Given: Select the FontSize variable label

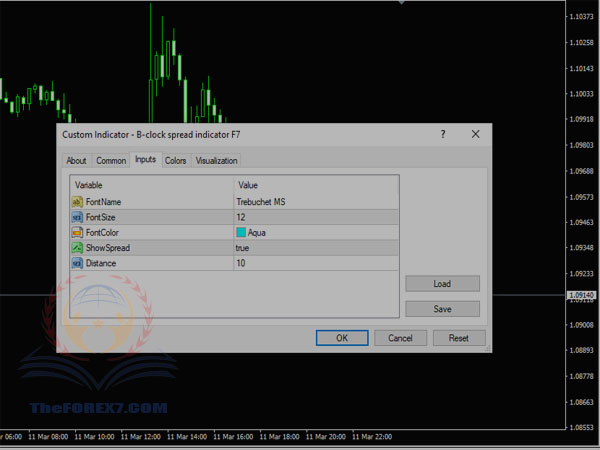Looking at the screenshot, I should 100,217.
